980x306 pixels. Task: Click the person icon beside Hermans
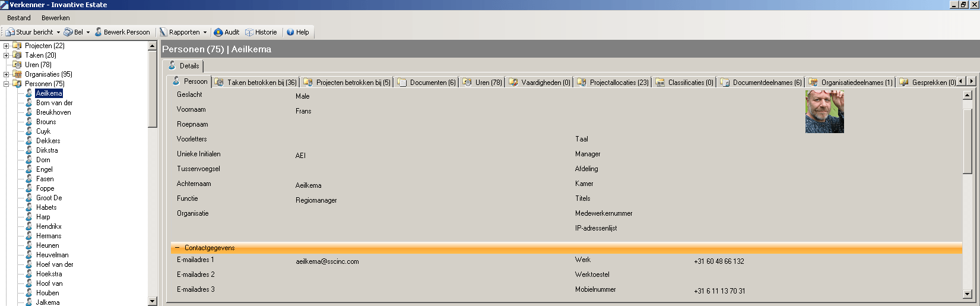pos(28,236)
